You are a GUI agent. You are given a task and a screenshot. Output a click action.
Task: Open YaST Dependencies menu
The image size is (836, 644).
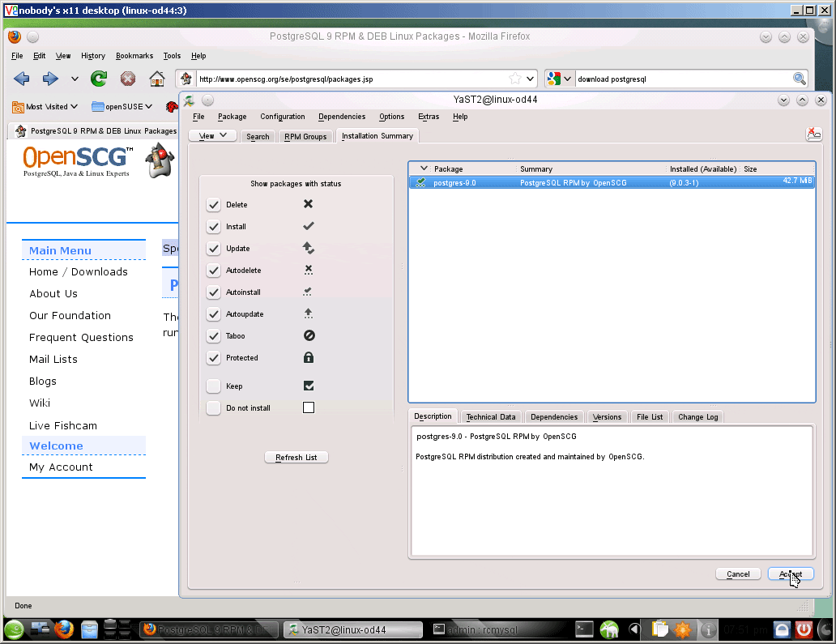click(342, 117)
